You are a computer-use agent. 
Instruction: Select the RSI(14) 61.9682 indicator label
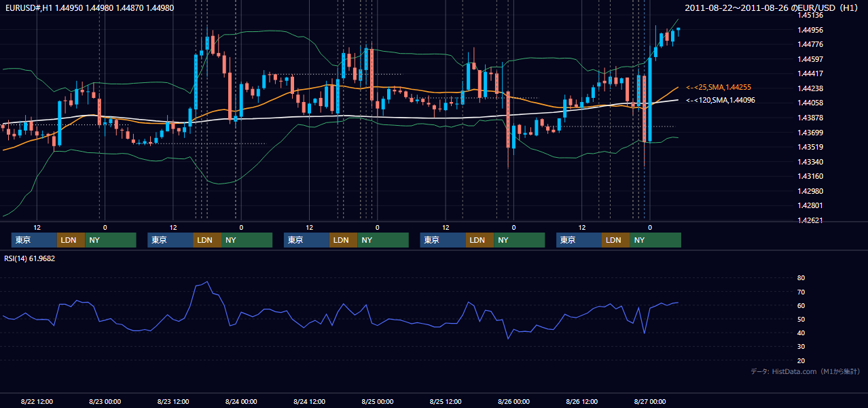tap(30, 258)
